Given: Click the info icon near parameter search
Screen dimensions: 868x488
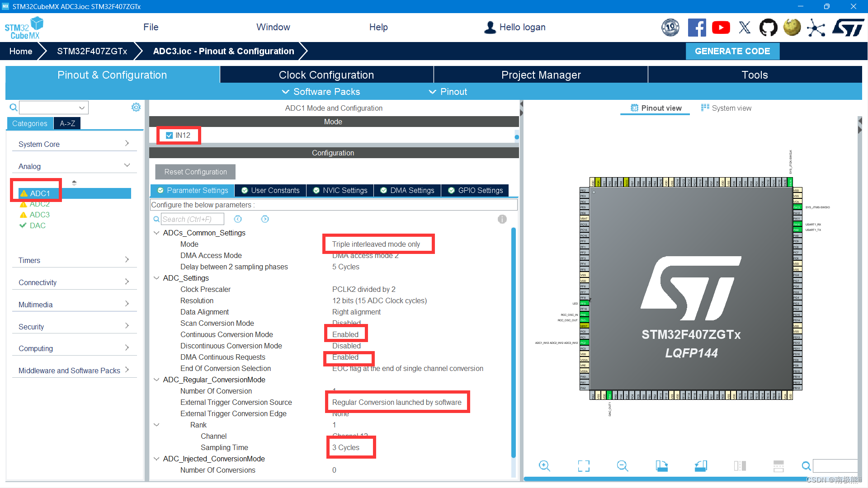Looking at the screenshot, I should (x=502, y=219).
